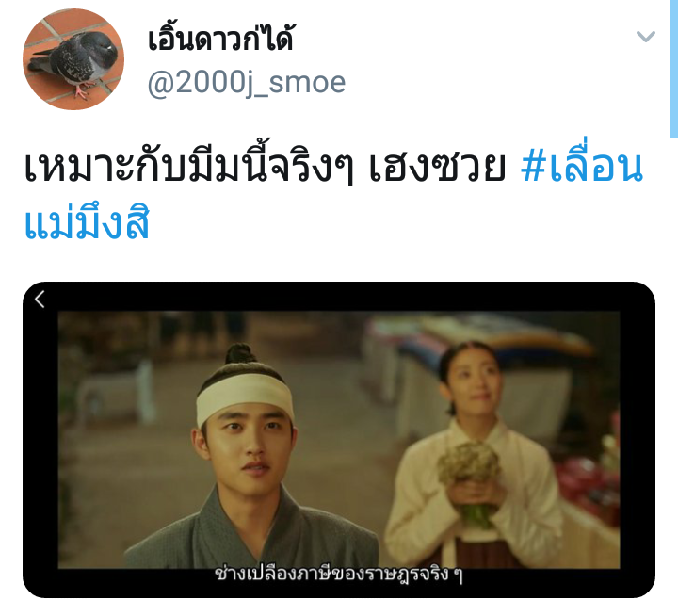Open the attached drama screenshot
The width and height of the screenshot is (678, 616).
point(339,440)
